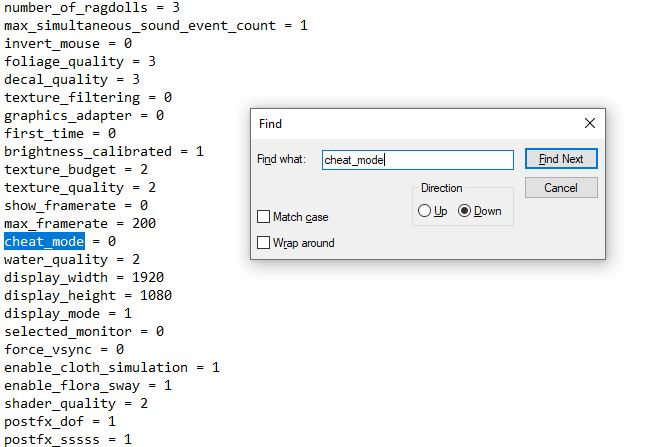Click the line 'decal_quality = 3'

(72, 79)
